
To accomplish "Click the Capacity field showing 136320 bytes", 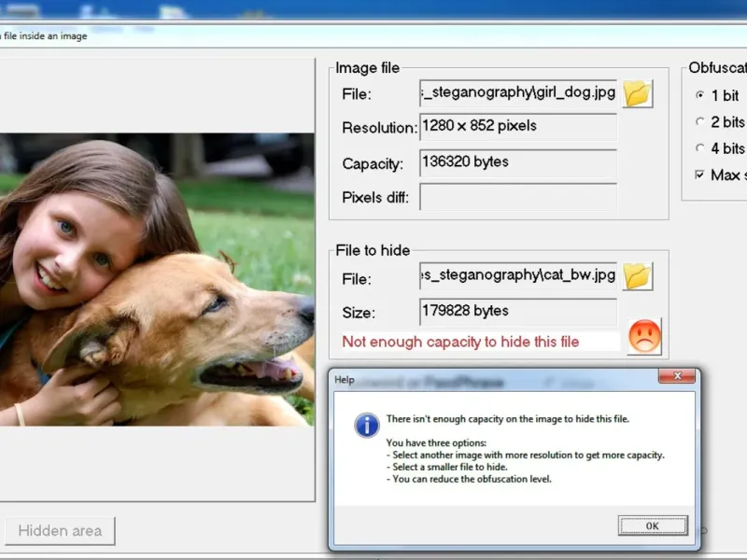I will tap(518, 162).
